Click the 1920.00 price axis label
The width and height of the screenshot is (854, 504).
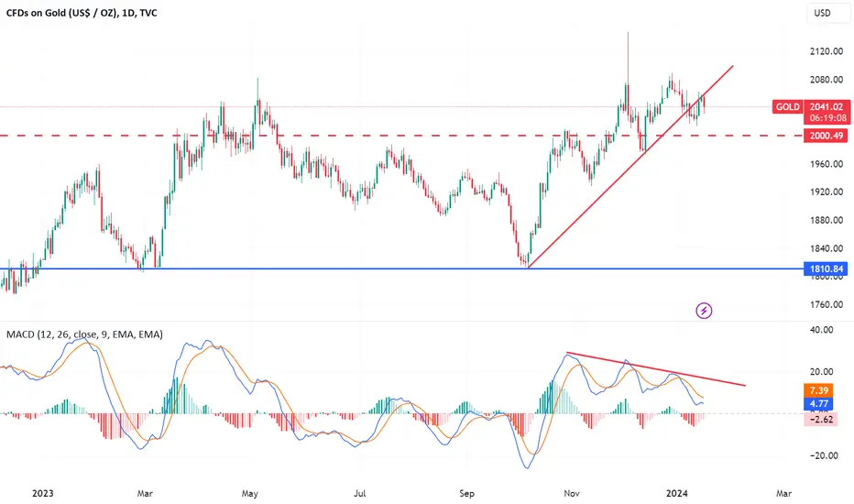coord(827,192)
